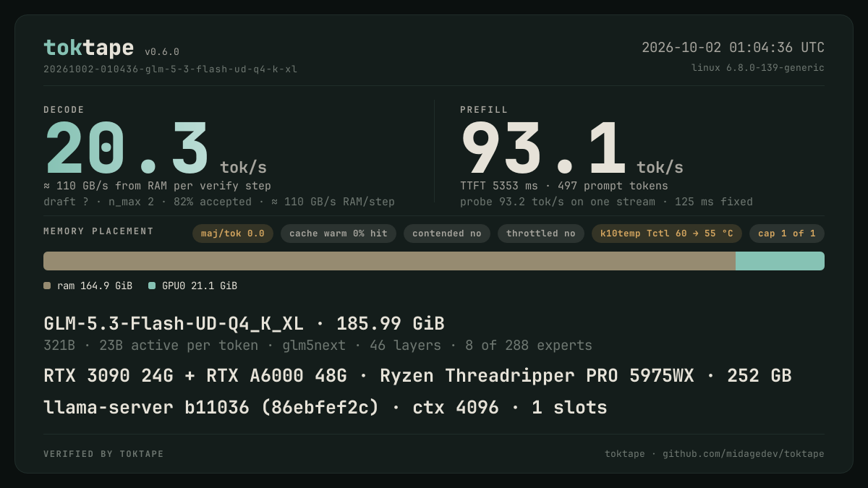The width and height of the screenshot is (868, 488).
Task: Click the 93.1 prefill speed value
Action: (x=543, y=149)
